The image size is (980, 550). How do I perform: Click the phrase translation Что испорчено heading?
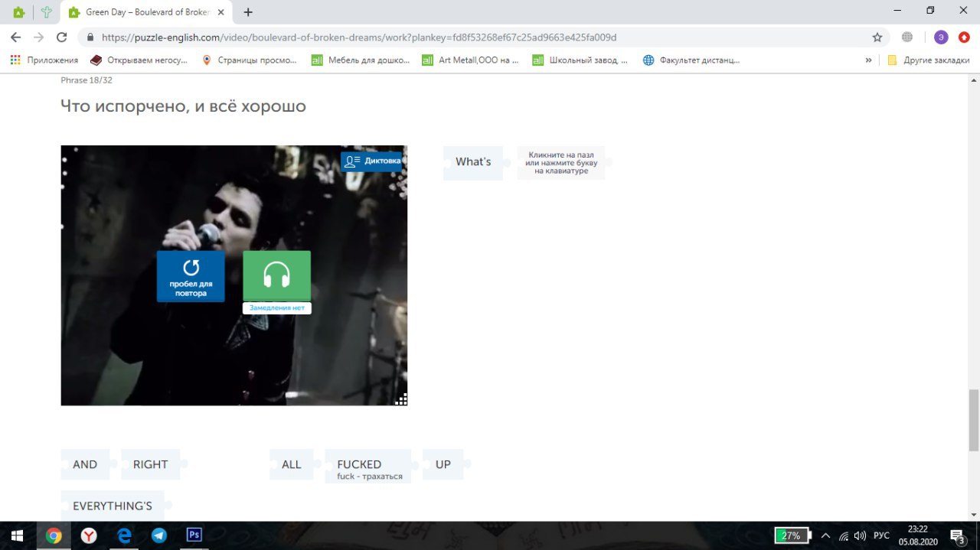click(183, 106)
